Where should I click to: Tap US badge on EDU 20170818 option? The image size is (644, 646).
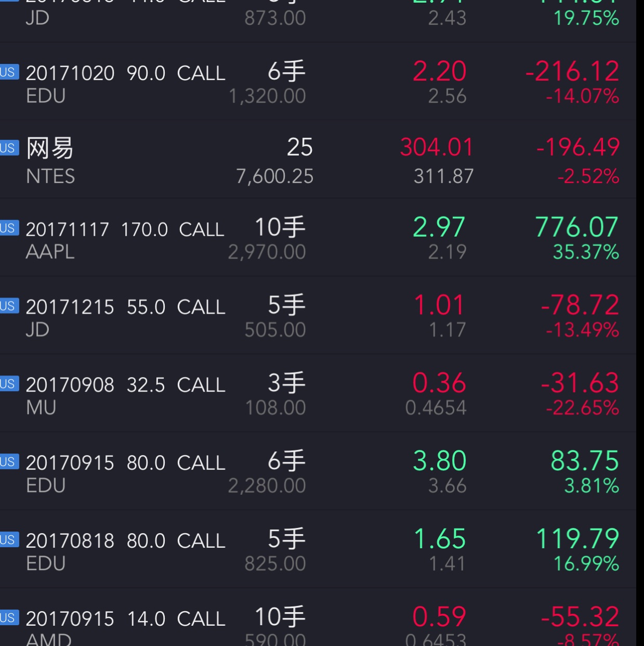(x=8, y=539)
